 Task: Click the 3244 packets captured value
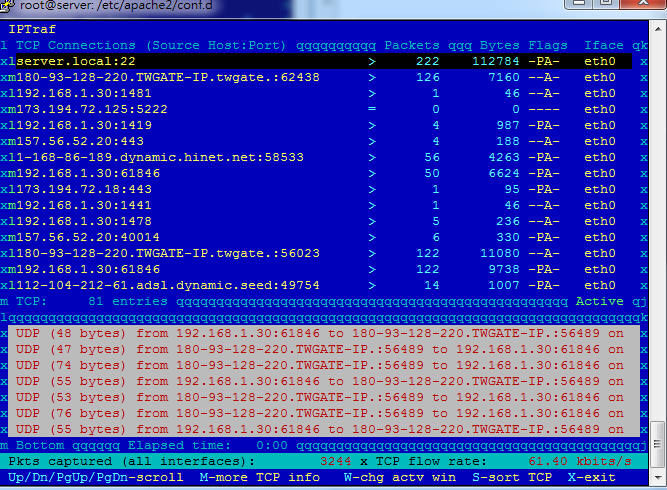[336, 462]
